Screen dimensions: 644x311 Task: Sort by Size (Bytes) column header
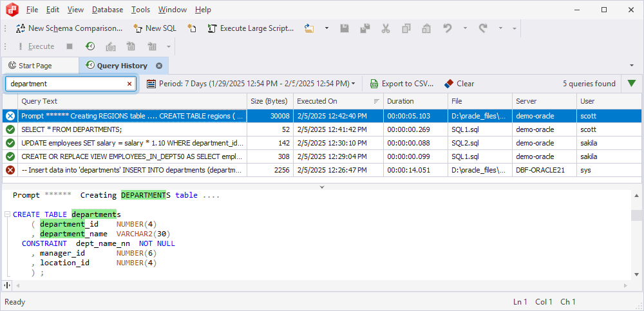pos(270,101)
